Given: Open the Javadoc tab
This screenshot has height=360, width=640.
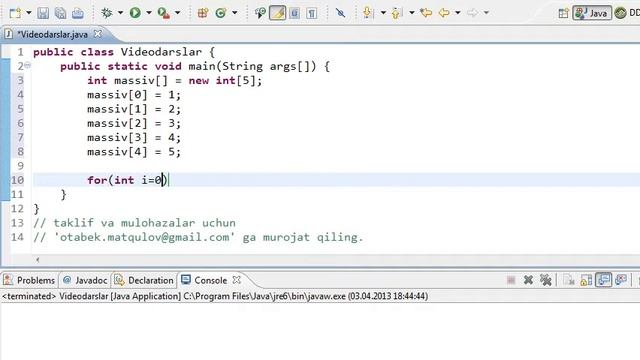Looking at the screenshot, I should (x=85, y=280).
